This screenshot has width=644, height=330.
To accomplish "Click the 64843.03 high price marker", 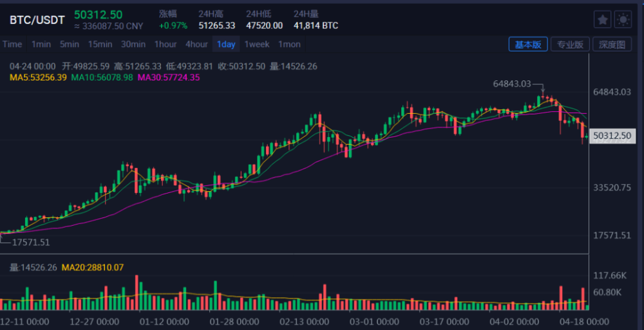I will (512, 84).
